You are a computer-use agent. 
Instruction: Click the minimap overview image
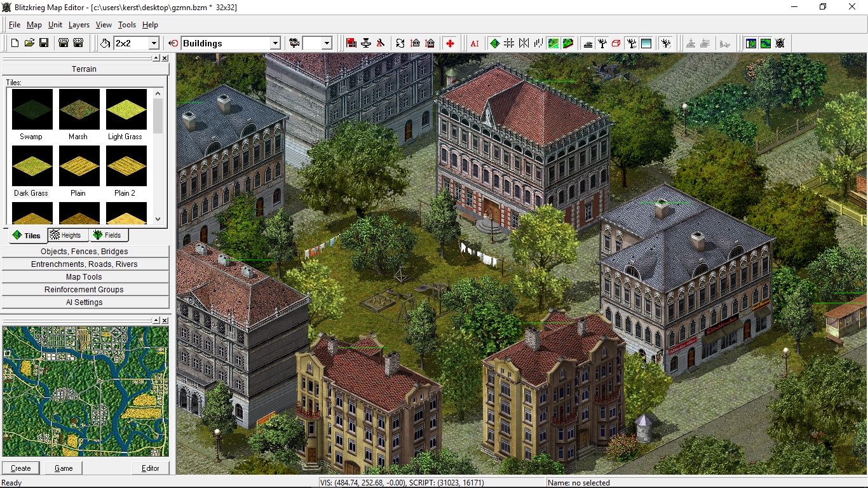point(86,391)
